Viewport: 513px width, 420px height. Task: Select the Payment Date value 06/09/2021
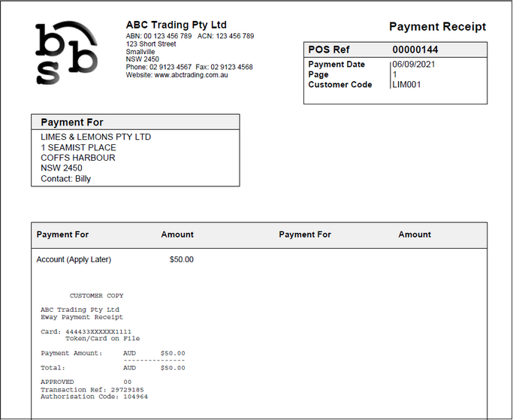[x=414, y=65]
